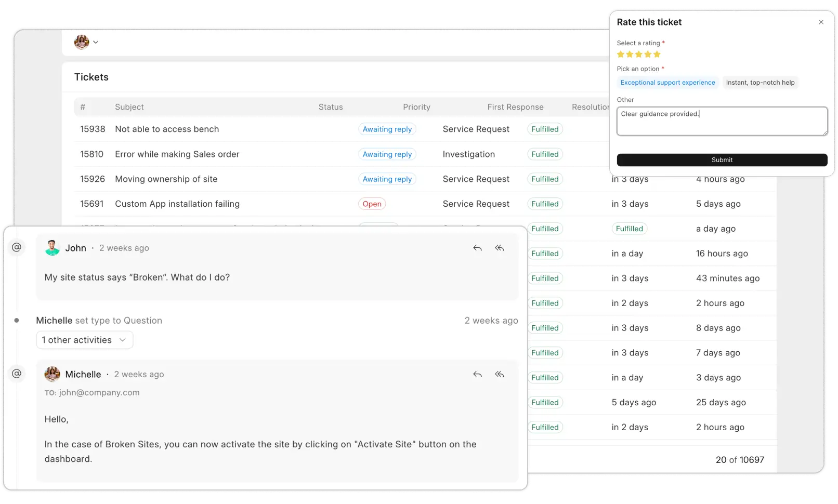The height and width of the screenshot is (504, 838).
Task: Select 'Instant, top-notch help' option
Action: point(760,83)
